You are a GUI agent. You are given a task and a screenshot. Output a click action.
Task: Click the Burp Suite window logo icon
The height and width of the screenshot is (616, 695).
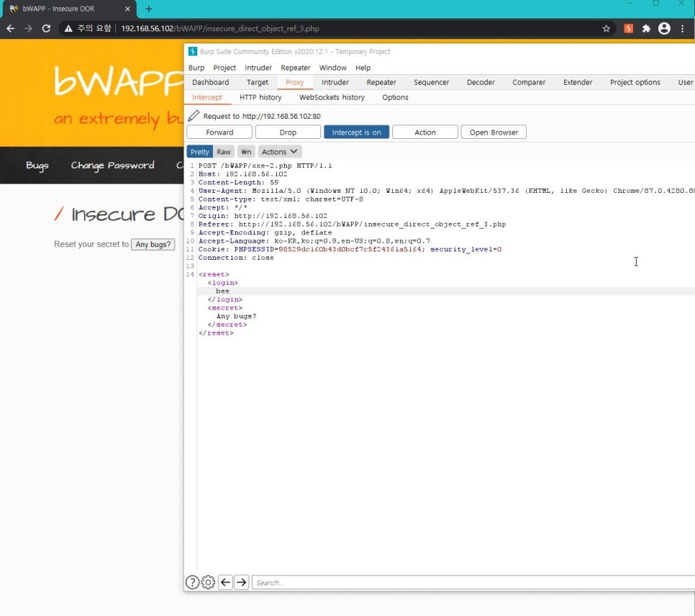(192, 51)
